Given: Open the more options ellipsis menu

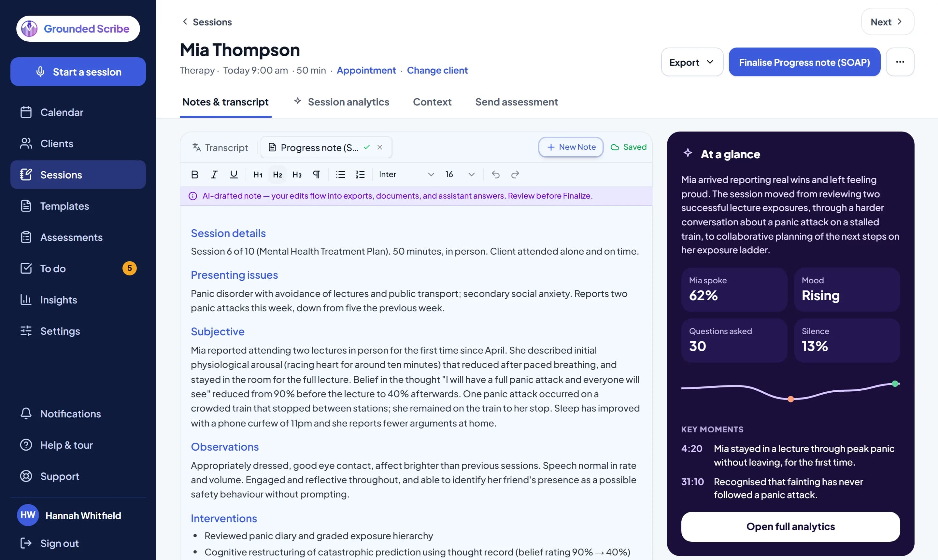Looking at the screenshot, I should [x=900, y=62].
